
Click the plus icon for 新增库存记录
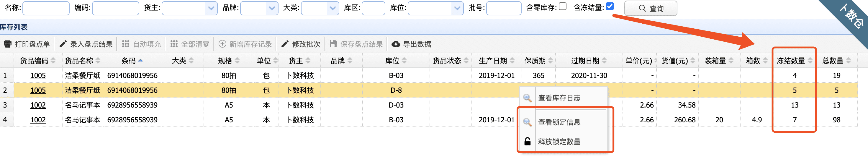pyautogui.click(x=222, y=44)
